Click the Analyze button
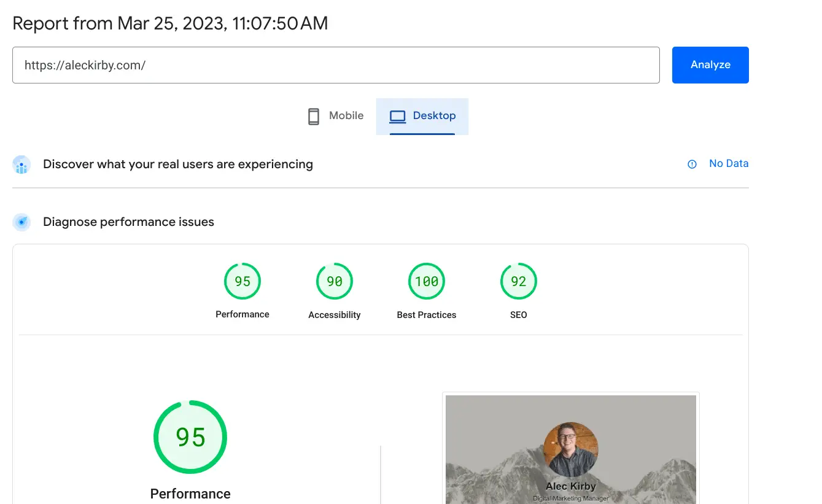The image size is (822, 504). click(x=710, y=64)
